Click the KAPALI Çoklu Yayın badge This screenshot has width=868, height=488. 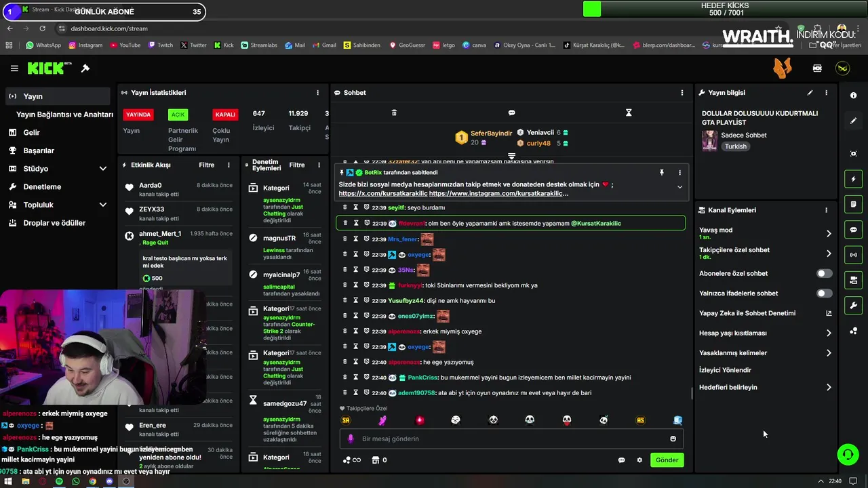pyautogui.click(x=225, y=115)
